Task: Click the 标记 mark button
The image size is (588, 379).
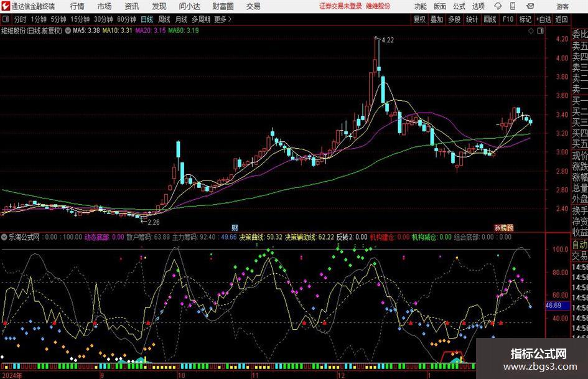Action: [x=525, y=19]
